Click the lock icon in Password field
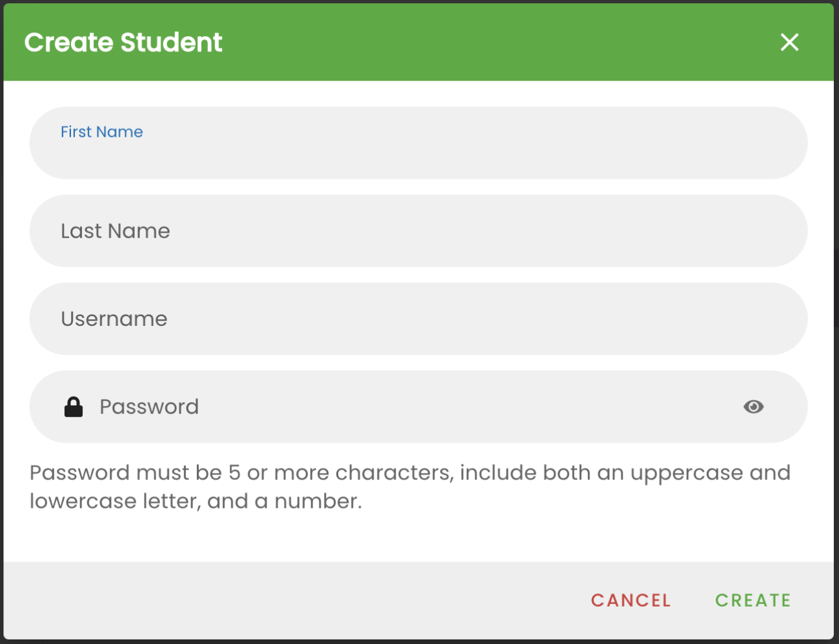 pos(74,407)
